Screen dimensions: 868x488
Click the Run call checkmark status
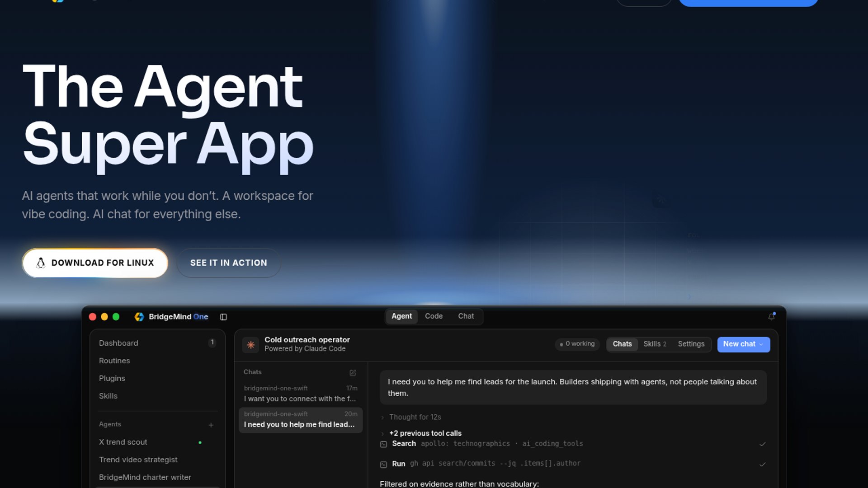[x=762, y=464]
